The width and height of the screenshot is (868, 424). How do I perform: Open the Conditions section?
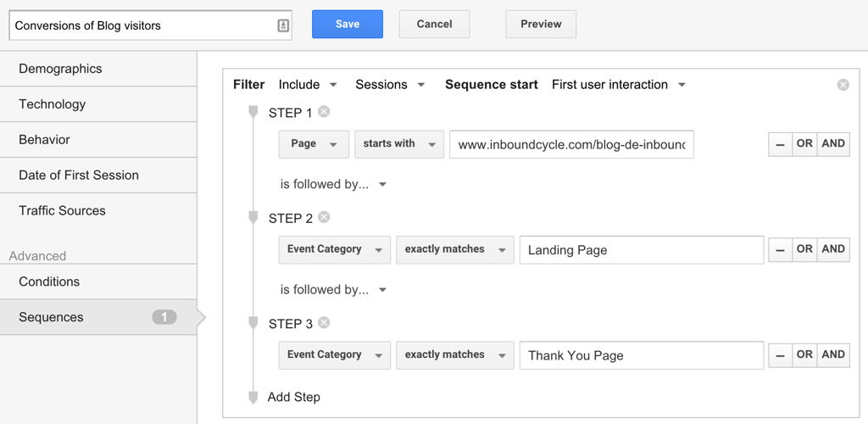pos(98,282)
